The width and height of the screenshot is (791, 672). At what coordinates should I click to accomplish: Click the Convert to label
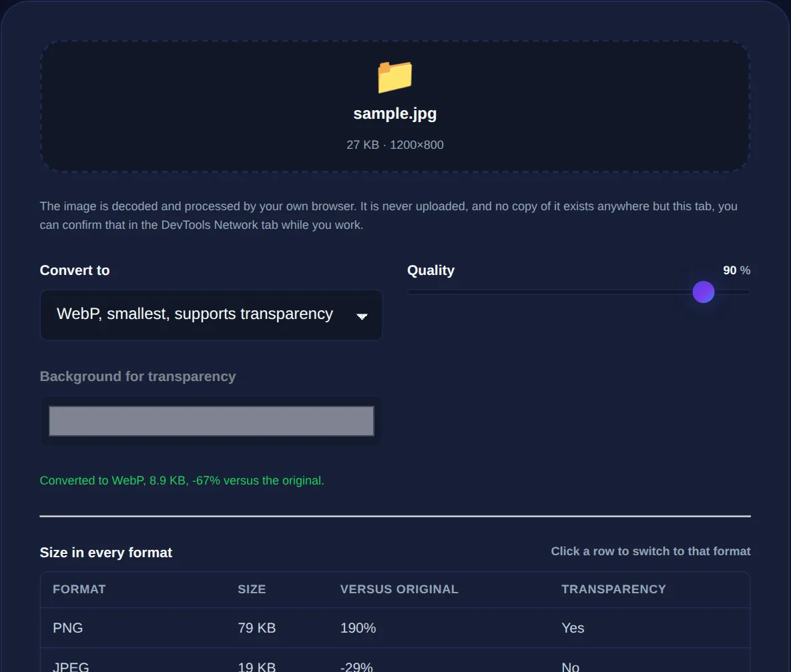(75, 270)
